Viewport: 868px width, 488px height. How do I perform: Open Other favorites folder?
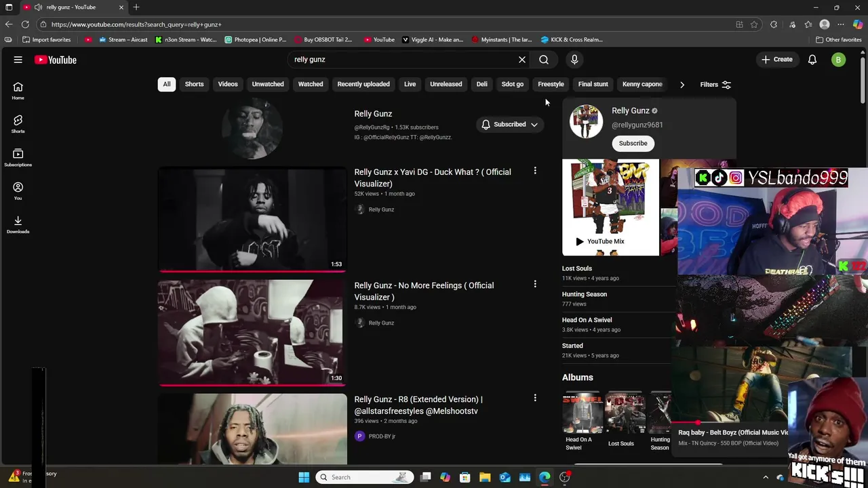pos(839,39)
